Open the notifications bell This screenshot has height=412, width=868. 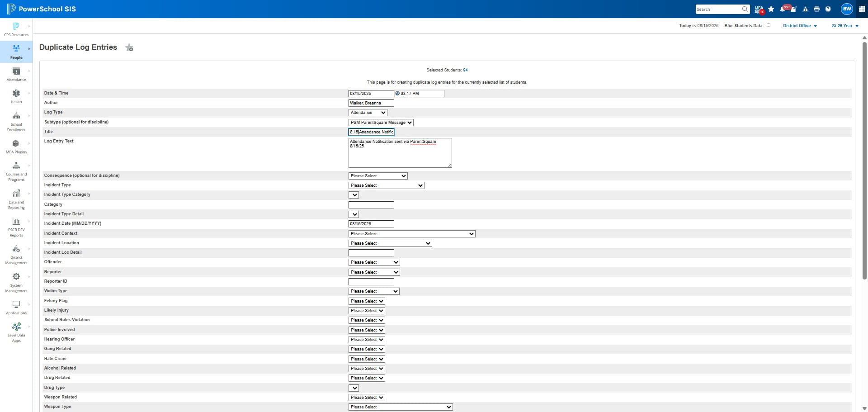coord(783,9)
